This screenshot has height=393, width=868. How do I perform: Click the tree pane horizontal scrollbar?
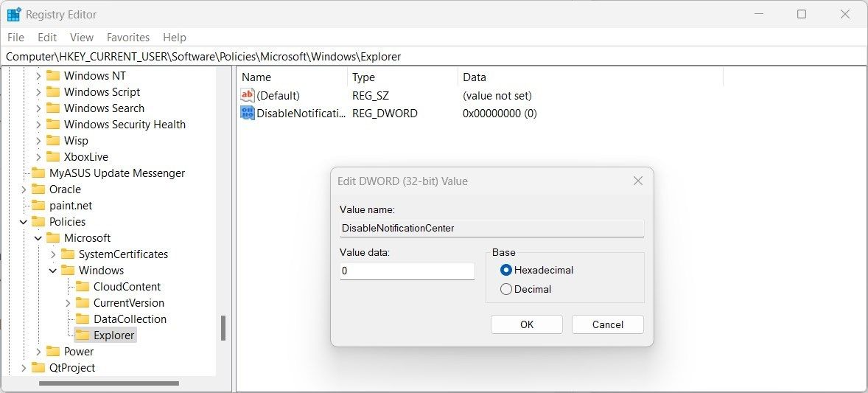click(109, 383)
